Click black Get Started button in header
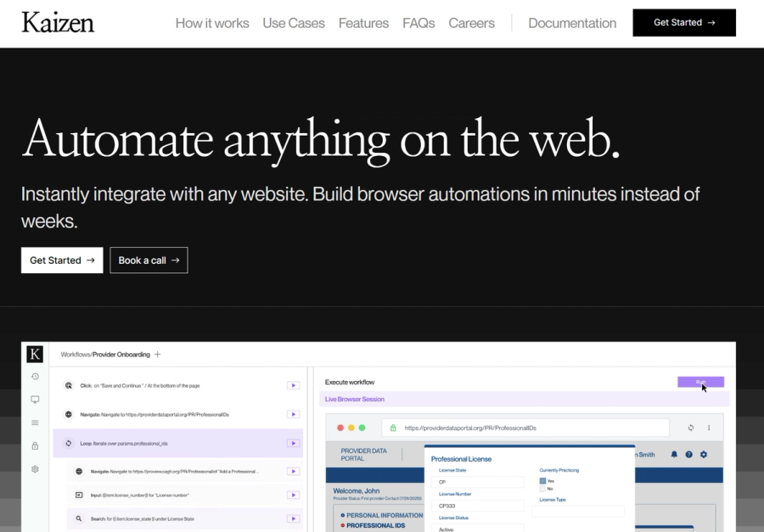 (x=684, y=22)
